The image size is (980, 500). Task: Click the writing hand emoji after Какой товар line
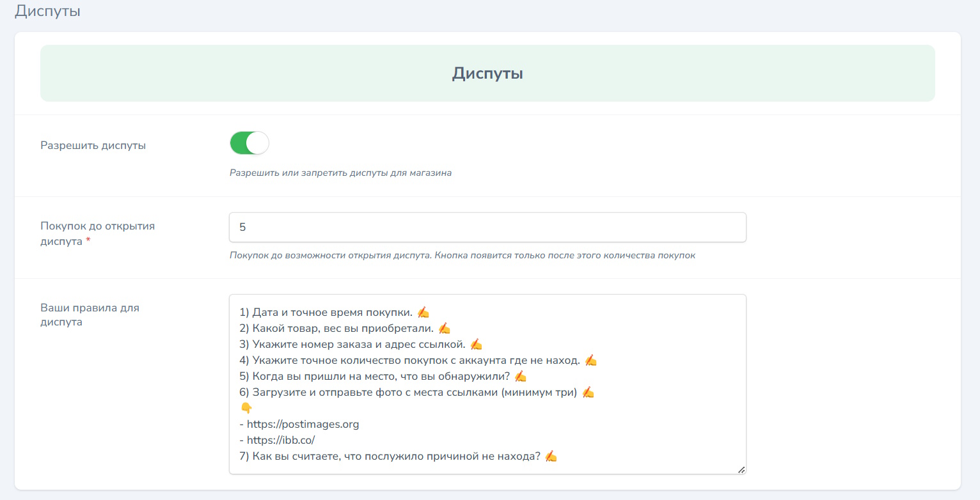[444, 329]
